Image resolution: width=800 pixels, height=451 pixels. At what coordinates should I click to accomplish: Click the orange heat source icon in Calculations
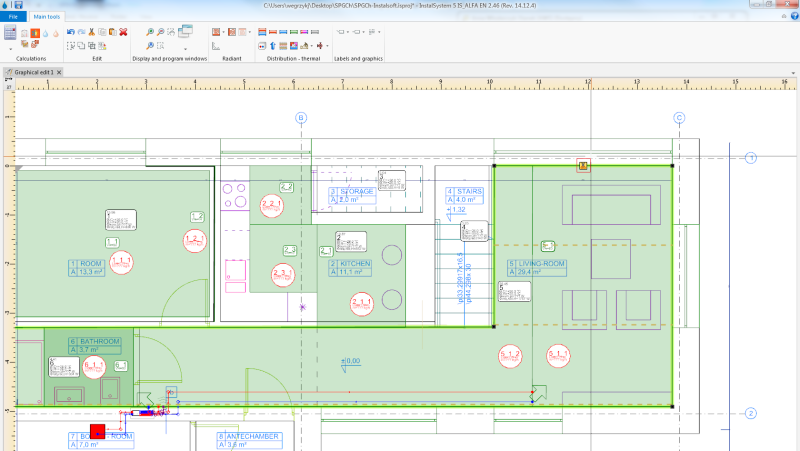(x=35, y=33)
